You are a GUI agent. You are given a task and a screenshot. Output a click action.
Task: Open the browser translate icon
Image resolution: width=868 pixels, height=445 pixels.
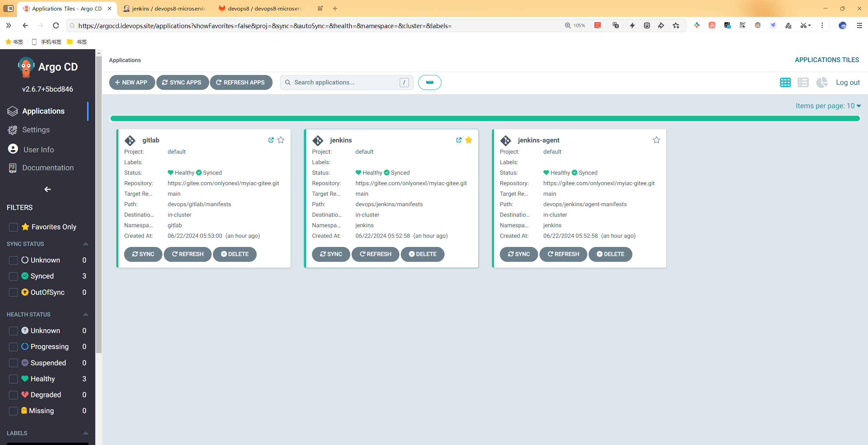click(616, 25)
